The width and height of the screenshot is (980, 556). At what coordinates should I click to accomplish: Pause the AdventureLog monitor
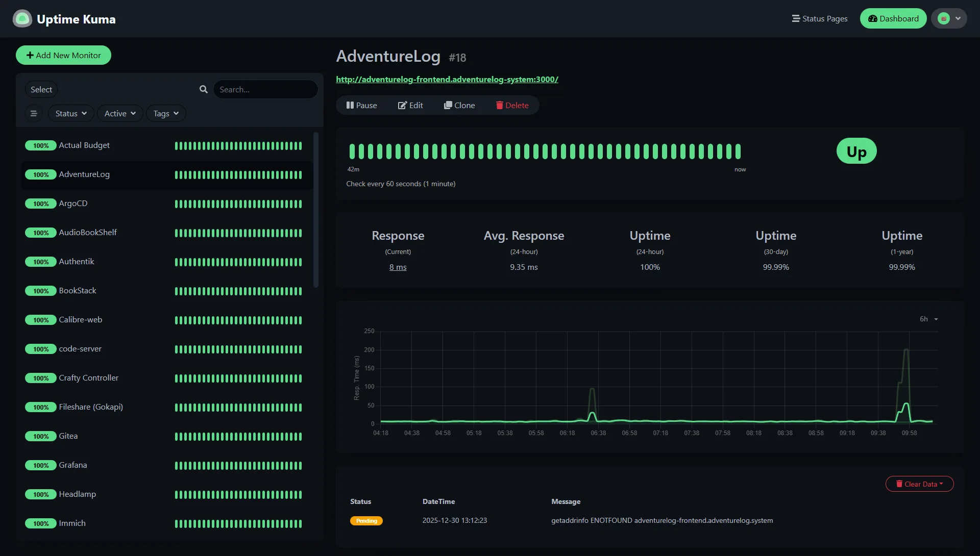[361, 105]
